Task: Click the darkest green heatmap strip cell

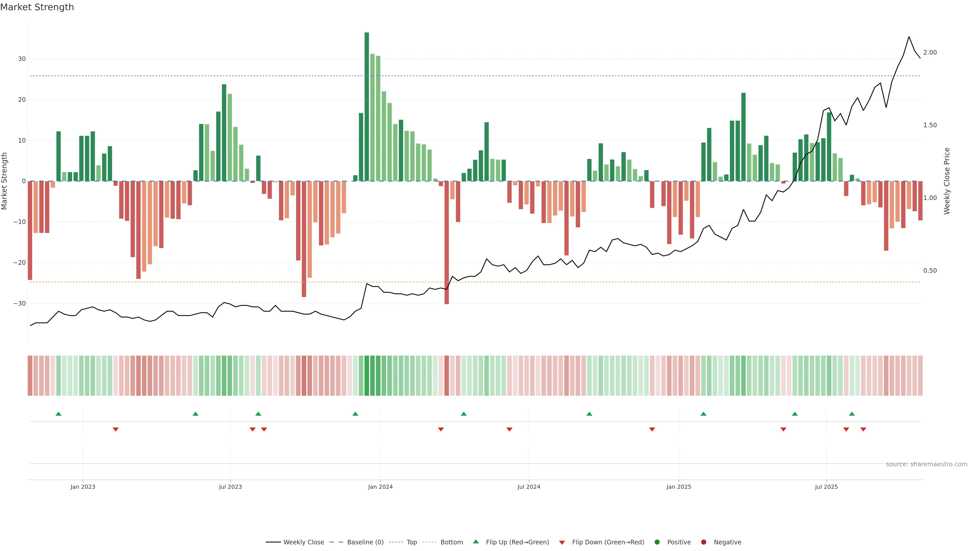Action: (x=367, y=376)
